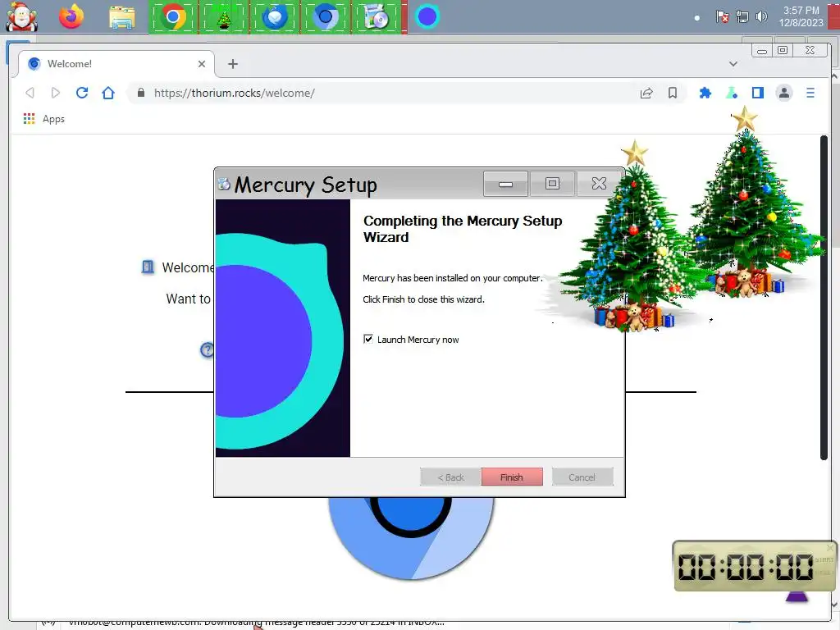Open the extensions puzzle icon
Screen dimensions: 840x630
click(705, 93)
